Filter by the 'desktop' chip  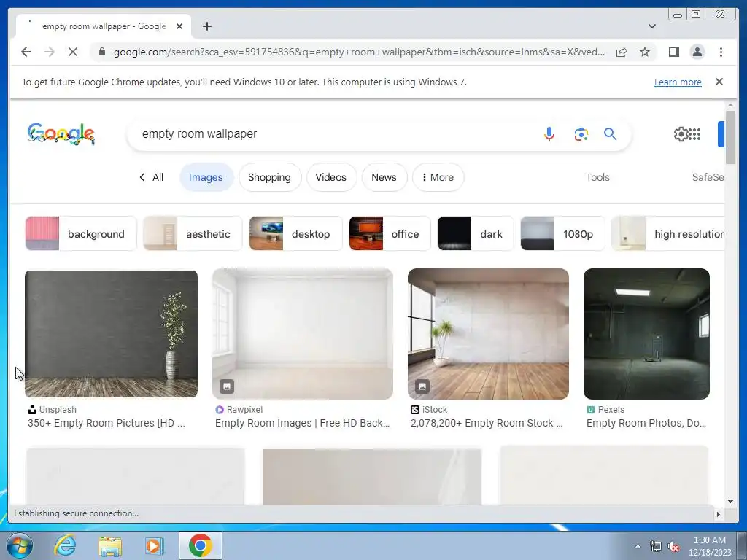pos(295,233)
